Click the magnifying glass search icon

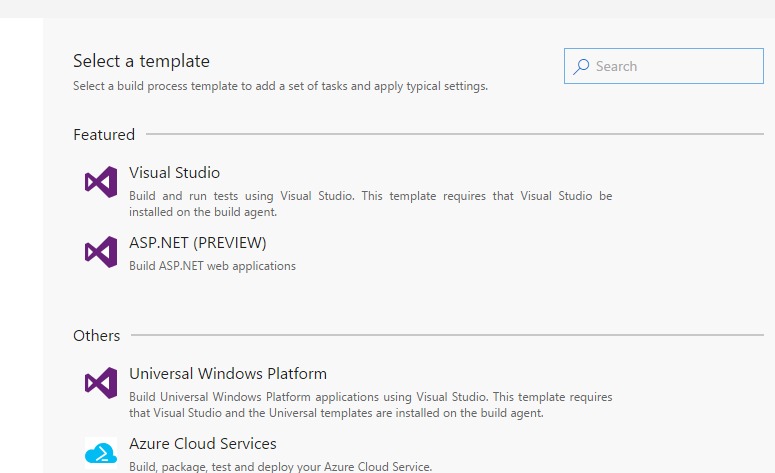coord(581,67)
